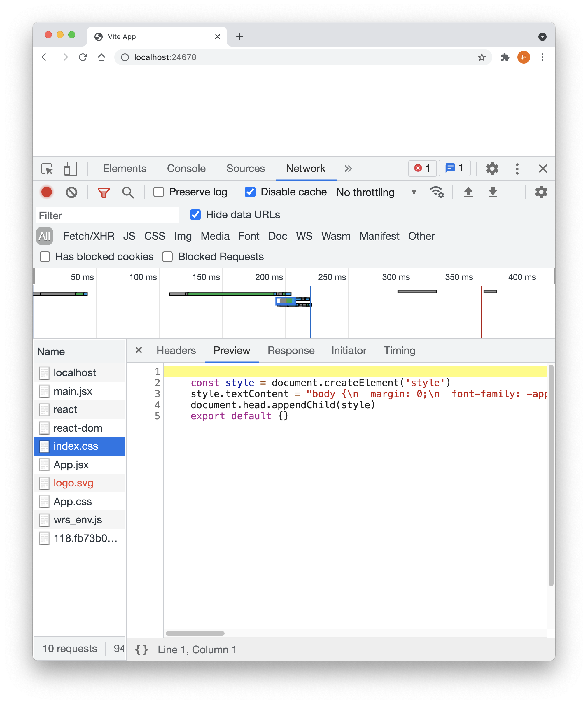This screenshot has width=588, height=704.
Task: Open DevTools three-dot customize menu
Action: [517, 169]
